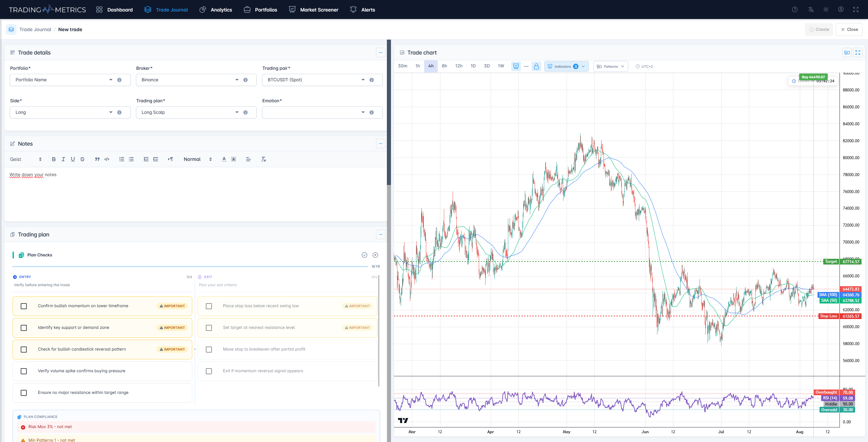Click the chart layout split icon
Viewport: 868px width, 442px height.
point(847,52)
